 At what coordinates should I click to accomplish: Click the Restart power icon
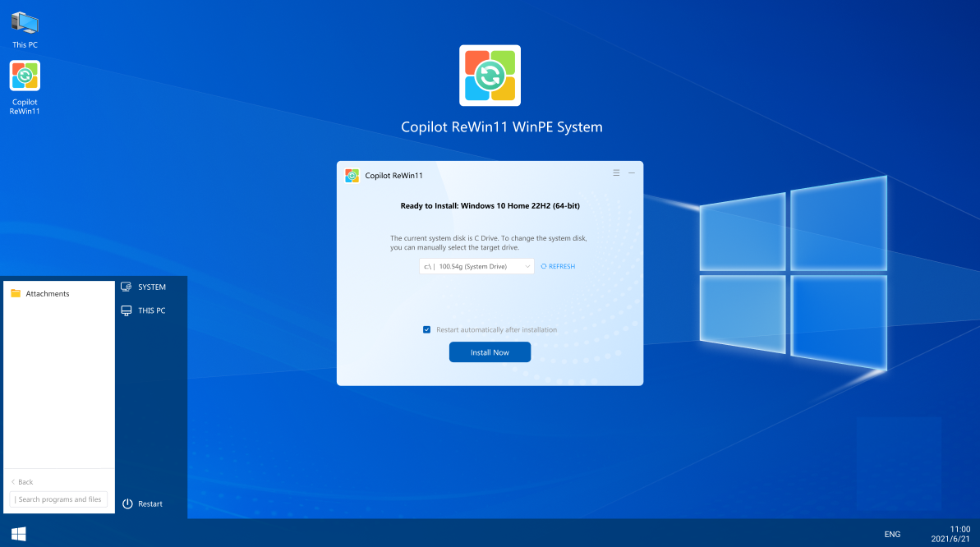(x=127, y=503)
